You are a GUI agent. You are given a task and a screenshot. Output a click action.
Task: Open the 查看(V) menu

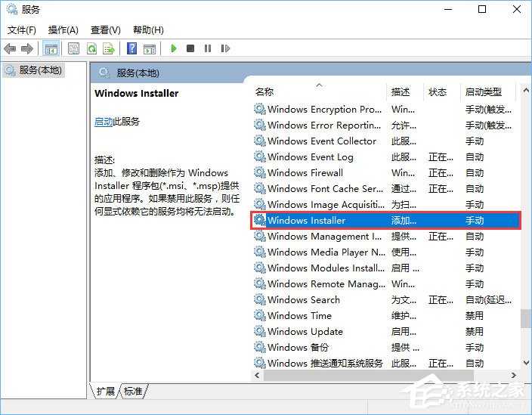click(x=106, y=30)
